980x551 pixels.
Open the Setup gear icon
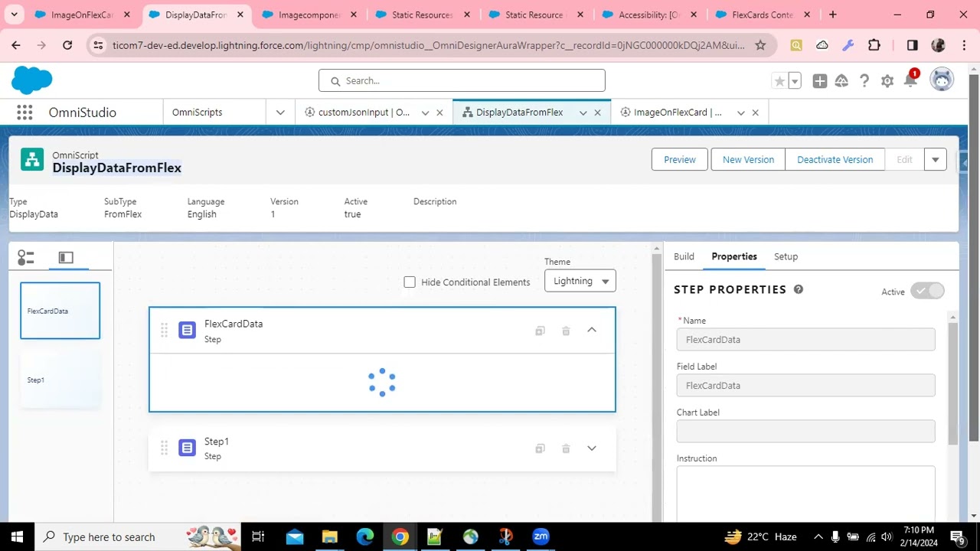coord(887,81)
